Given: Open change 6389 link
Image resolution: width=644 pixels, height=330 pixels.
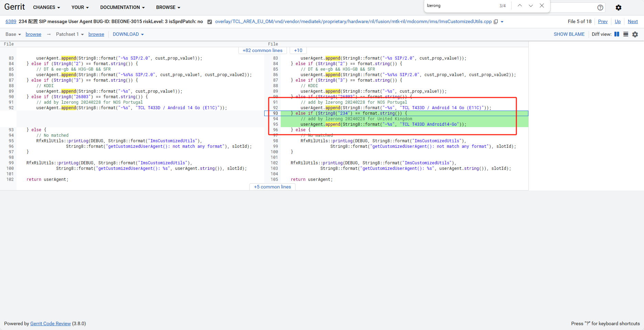Looking at the screenshot, I should (11, 21).
